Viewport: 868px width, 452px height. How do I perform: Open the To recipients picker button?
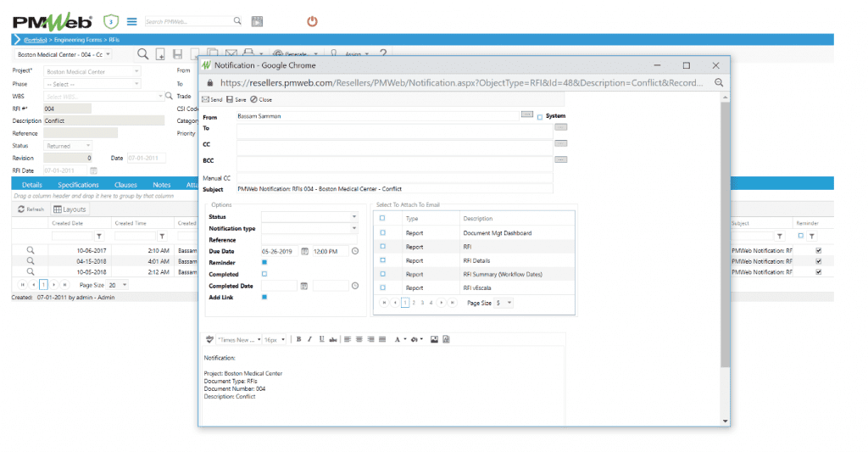(x=561, y=127)
